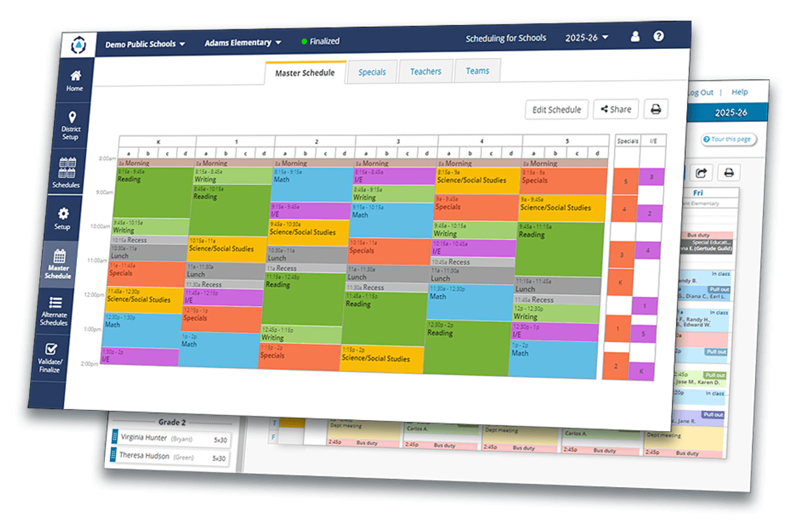Click the Help link in background window
Viewport: 800px width, 532px height.
(739, 92)
